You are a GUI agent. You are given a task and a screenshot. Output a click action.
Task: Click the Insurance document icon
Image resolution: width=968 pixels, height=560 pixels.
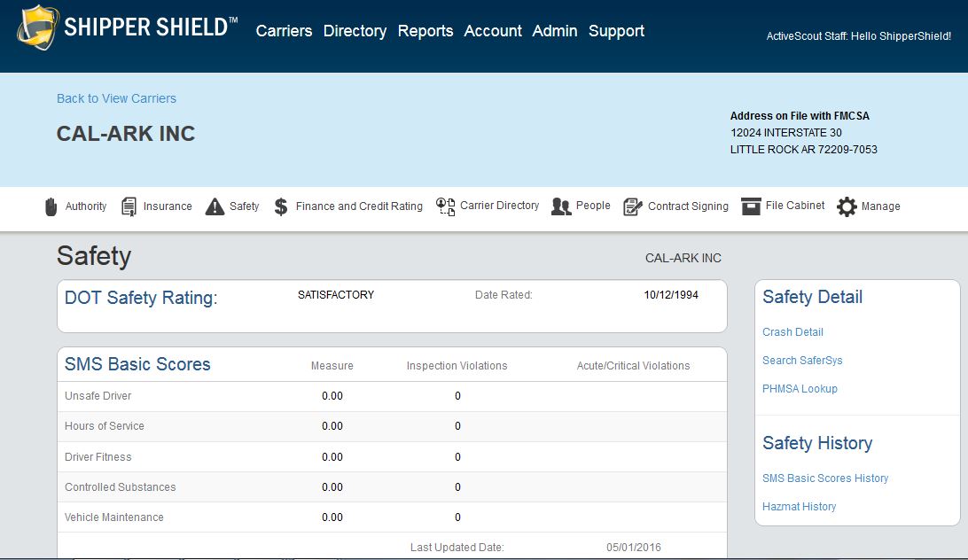pyautogui.click(x=129, y=206)
